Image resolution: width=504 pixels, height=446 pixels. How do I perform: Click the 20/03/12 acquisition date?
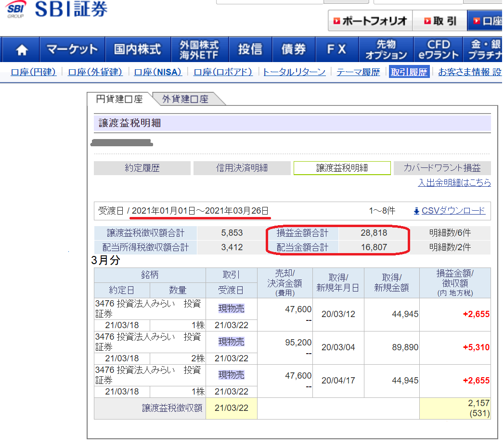click(338, 314)
